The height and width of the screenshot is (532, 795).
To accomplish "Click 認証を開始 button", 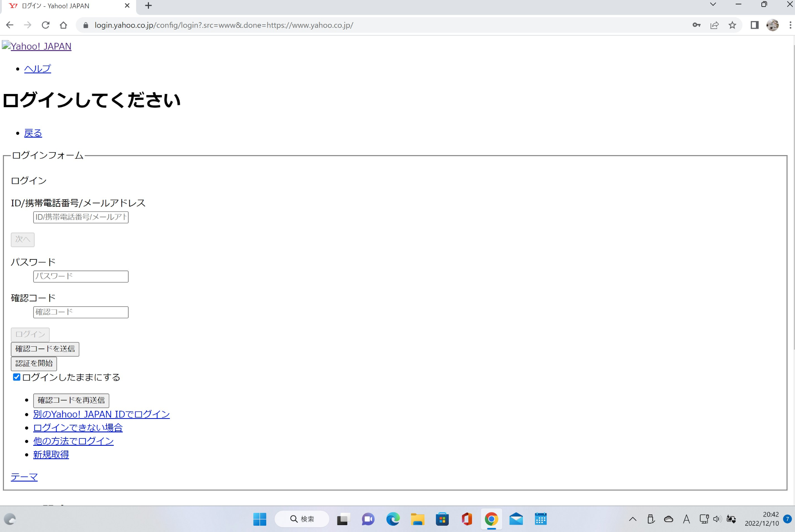I will click(x=34, y=364).
